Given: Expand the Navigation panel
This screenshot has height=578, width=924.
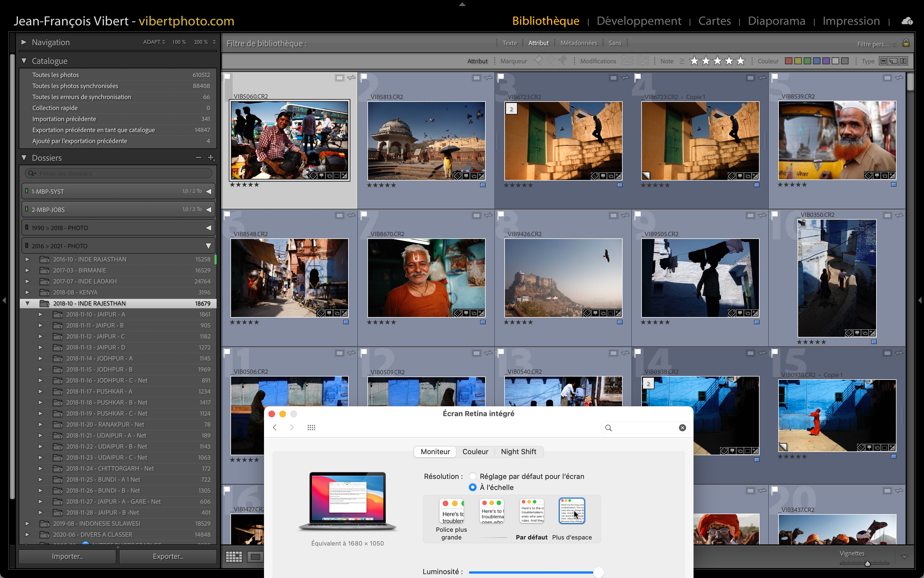Looking at the screenshot, I should [24, 42].
